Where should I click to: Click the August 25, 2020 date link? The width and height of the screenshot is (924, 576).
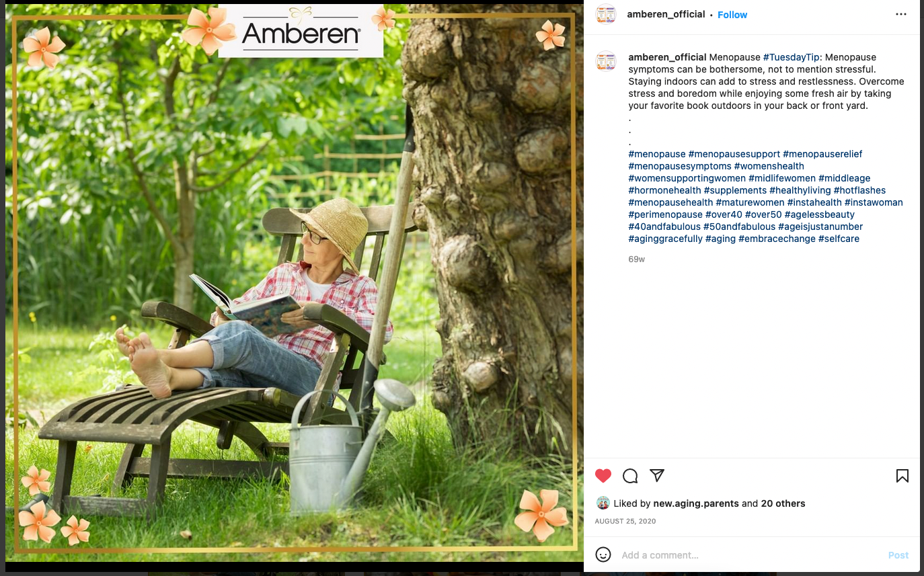click(x=625, y=522)
